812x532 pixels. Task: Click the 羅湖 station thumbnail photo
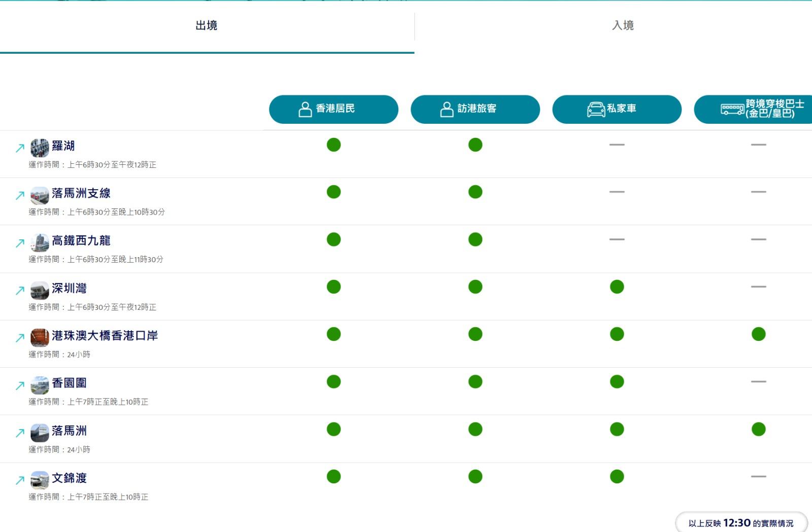[x=40, y=146]
